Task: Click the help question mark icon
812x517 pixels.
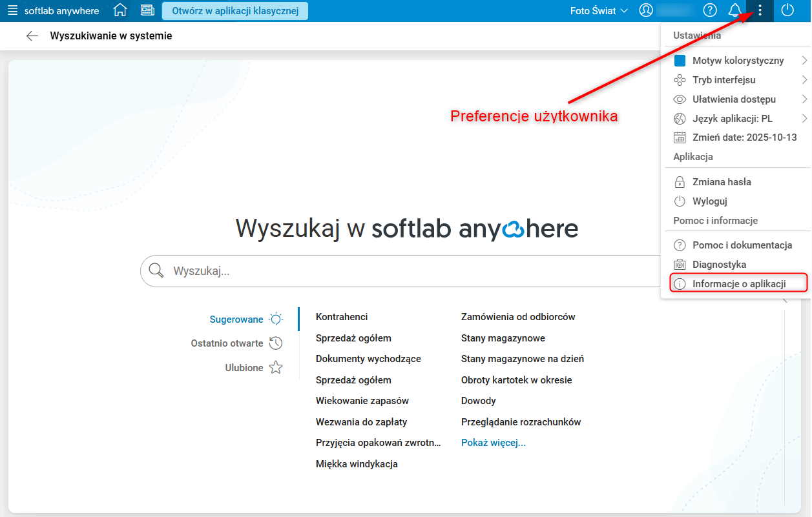Action: pyautogui.click(x=710, y=10)
